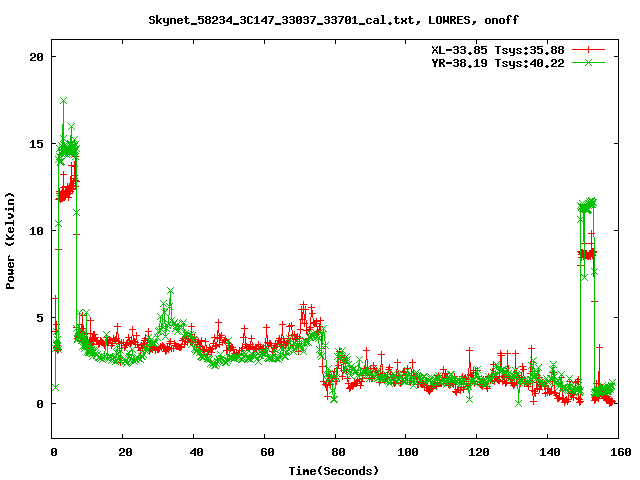Screen dimensions: 640x480
Task: Click the 20 tick label on y-axis
Action: point(35,57)
